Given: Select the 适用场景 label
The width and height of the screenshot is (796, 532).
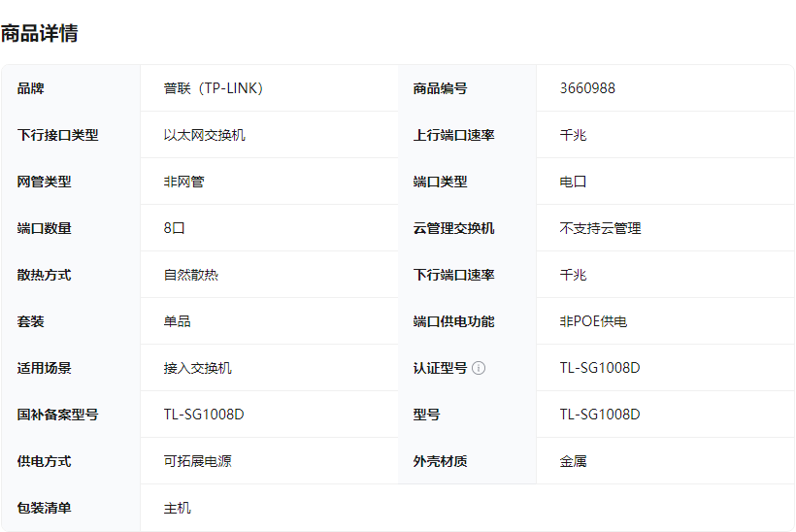Looking at the screenshot, I should (44, 368).
